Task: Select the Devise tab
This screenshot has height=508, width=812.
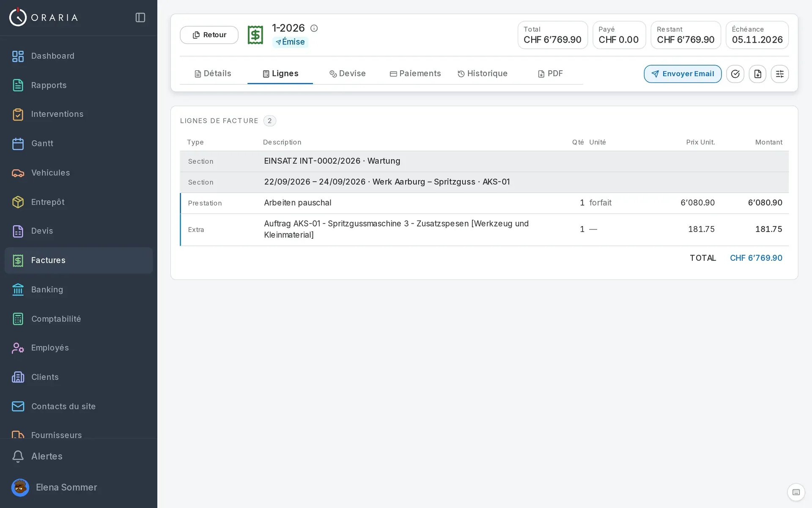Action: pos(348,74)
